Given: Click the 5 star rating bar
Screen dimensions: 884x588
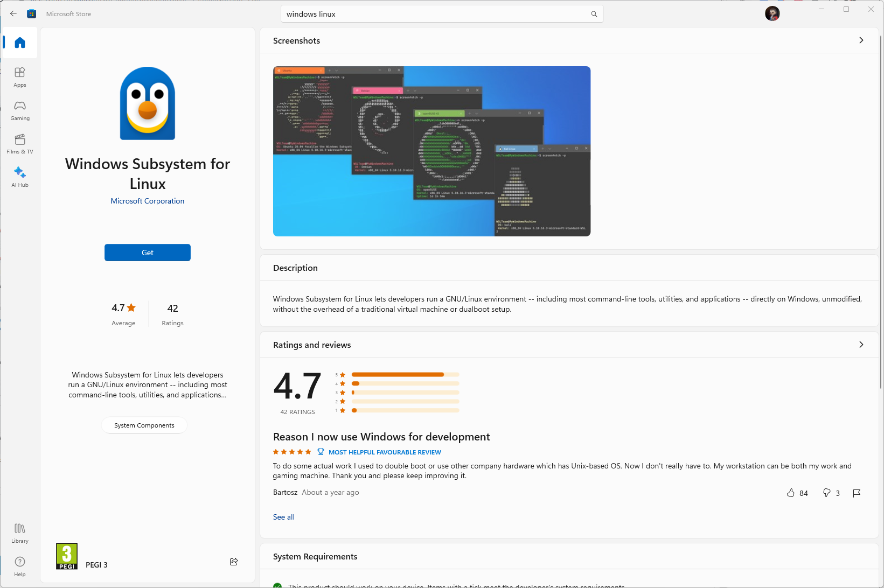Looking at the screenshot, I should coord(405,375).
